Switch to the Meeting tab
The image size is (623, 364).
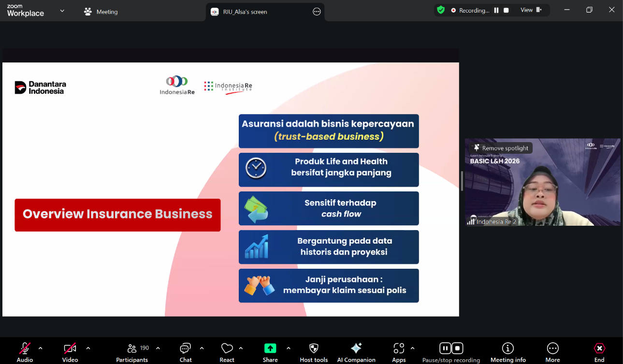pyautogui.click(x=101, y=12)
